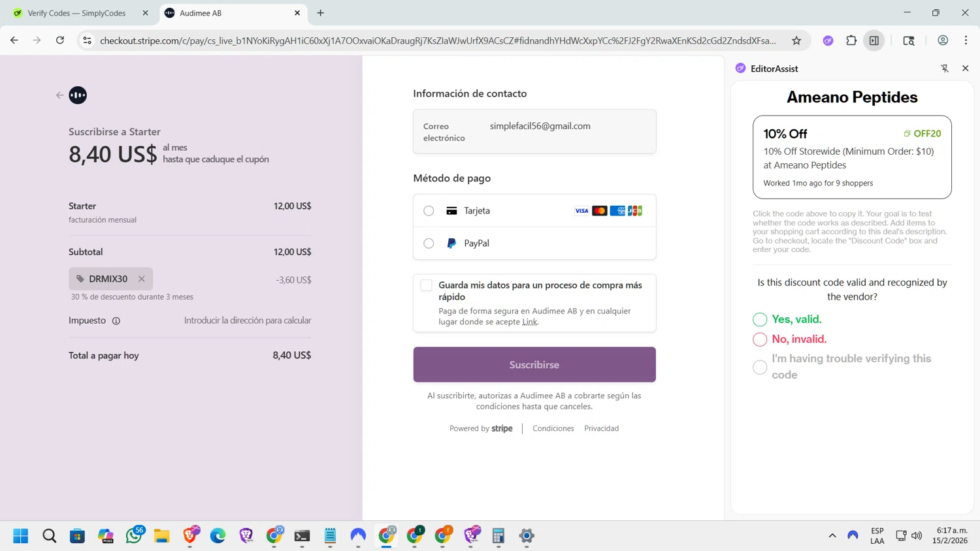The image size is (980, 551).
Task: Go forward in browser history
Action: 37,40
